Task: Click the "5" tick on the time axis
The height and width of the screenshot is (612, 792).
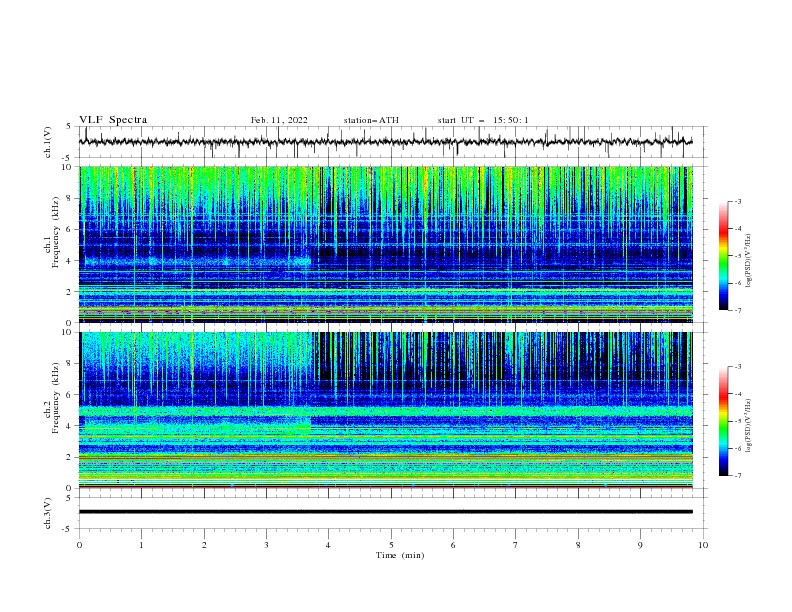Action: [x=391, y=545]
